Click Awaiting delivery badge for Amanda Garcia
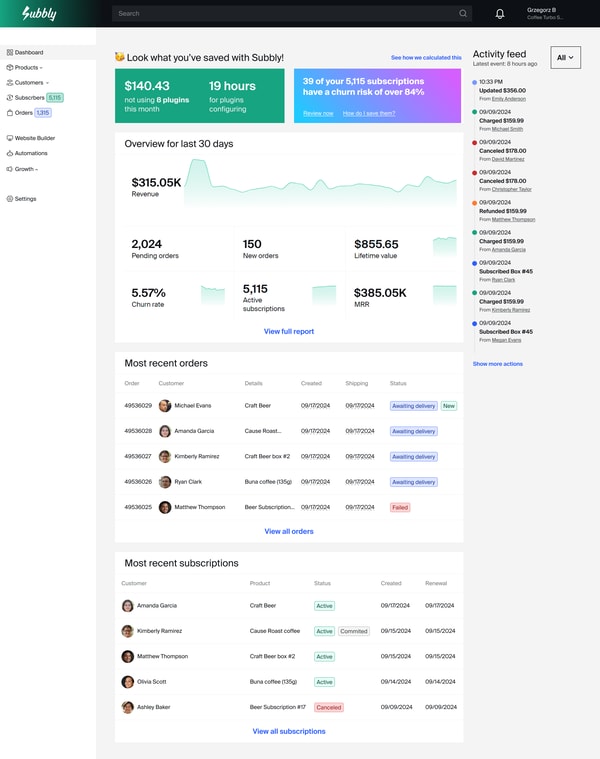 click(x=414, y=431)
